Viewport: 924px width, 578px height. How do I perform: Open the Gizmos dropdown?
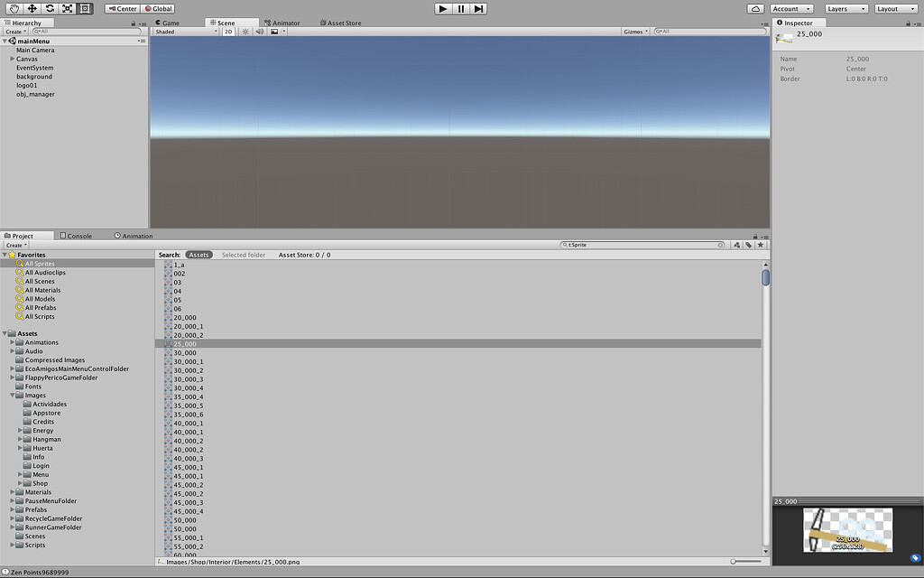[x=636, y=31]
